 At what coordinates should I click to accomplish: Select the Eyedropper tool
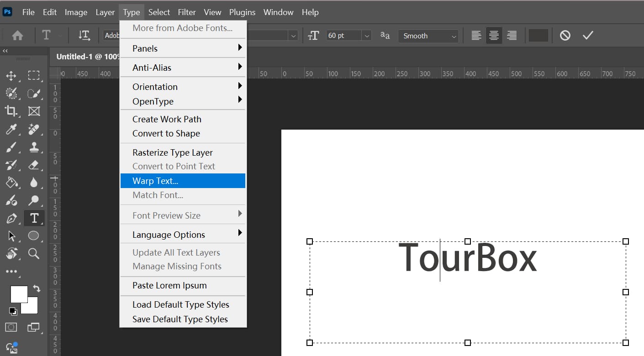coord(12,129)
